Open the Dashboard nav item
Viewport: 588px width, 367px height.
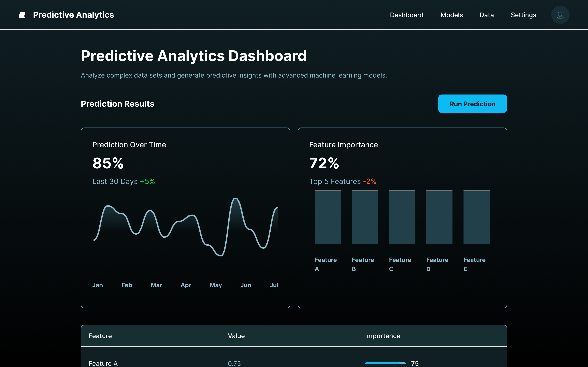tap(407, 15)
